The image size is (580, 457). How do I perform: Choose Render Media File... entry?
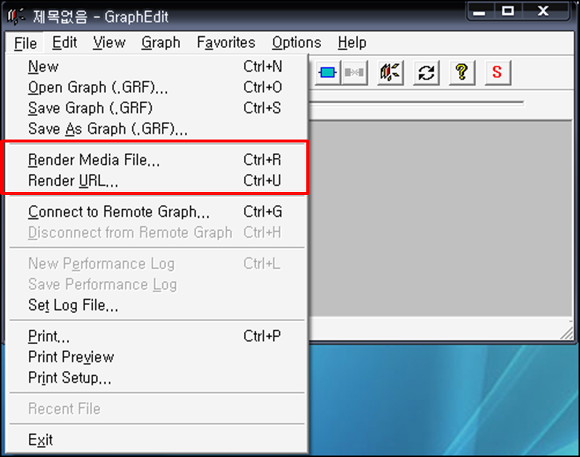click(x=157, y=160)
